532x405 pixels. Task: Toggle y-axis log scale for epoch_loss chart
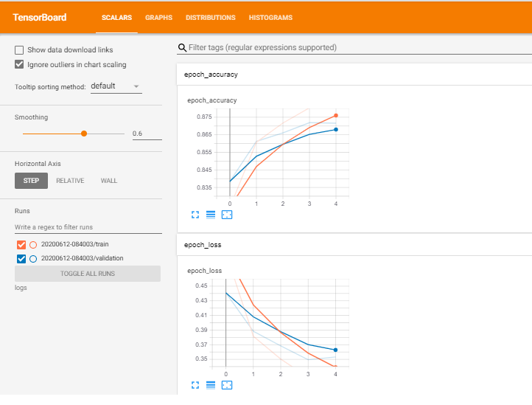(x=211, y=385)
